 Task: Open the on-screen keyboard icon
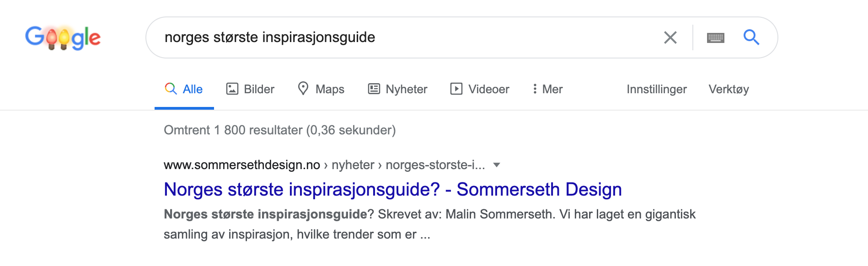(715, 37)
